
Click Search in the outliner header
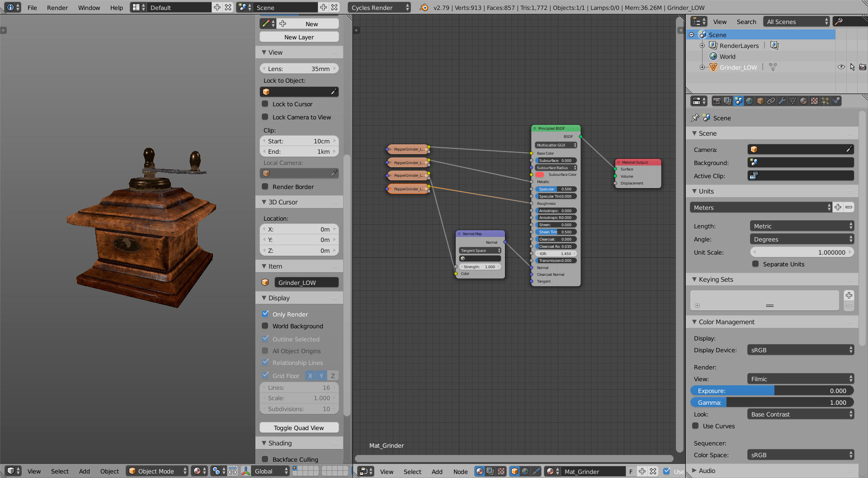[x=746, y=22]
